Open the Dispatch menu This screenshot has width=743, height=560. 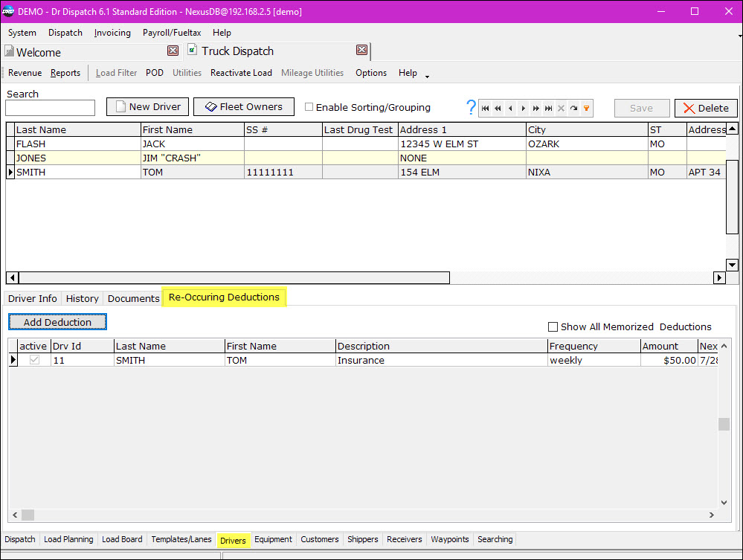point(65,33)
